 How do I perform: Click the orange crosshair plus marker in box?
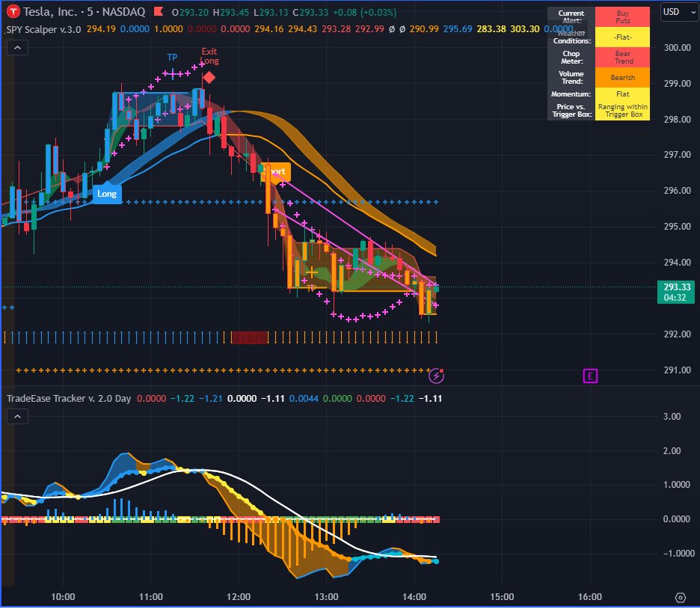pos(311,272)
